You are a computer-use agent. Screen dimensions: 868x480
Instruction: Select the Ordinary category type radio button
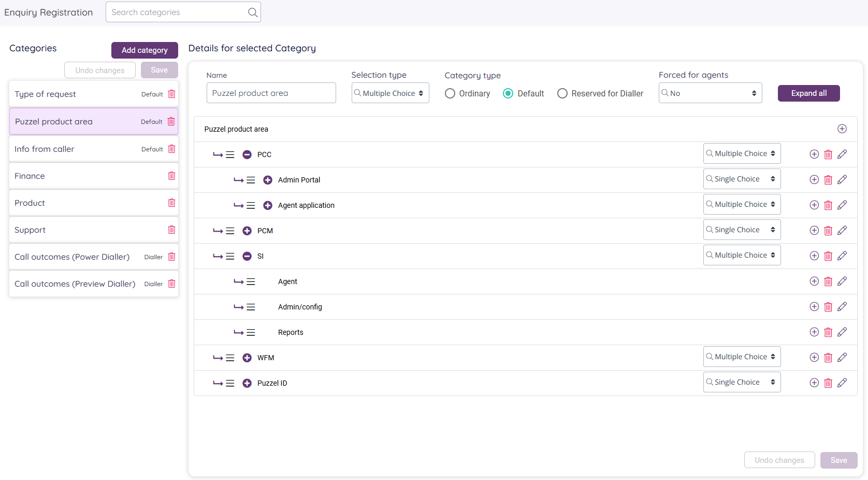pyautogui.click(x=450, y=93)
